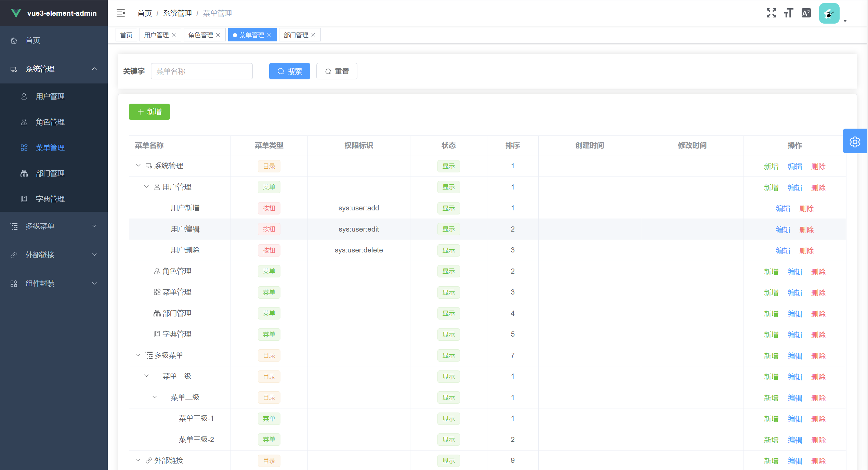Collapse the 外部链接 table row

[138, 460]
